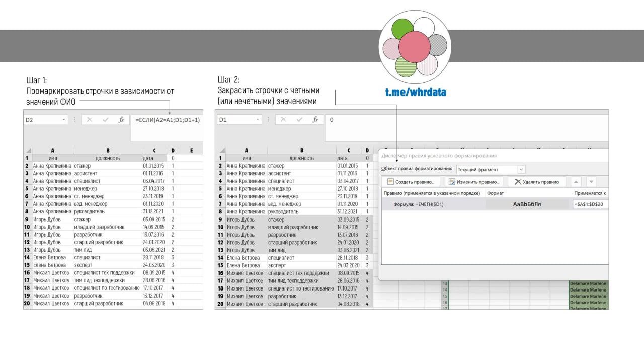Select column B header in left sheet
644x362 pixels.
[107, 150]
